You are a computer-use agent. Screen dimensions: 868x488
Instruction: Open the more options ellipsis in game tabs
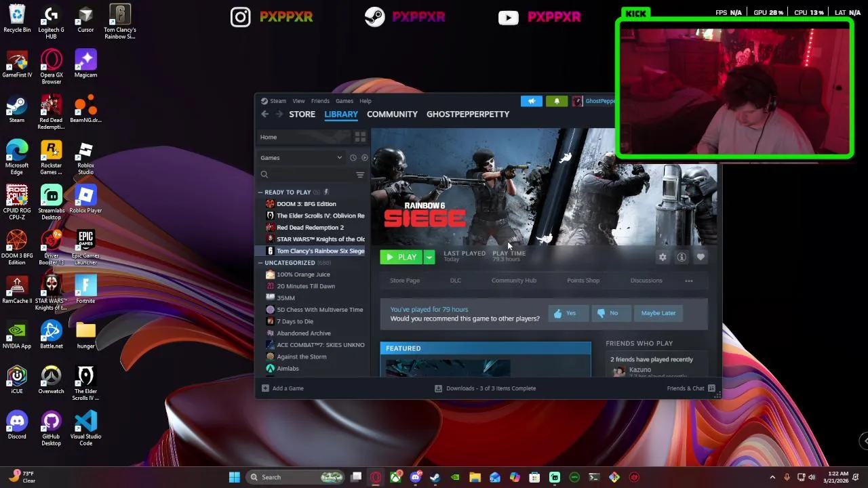(x=689, y=281)
